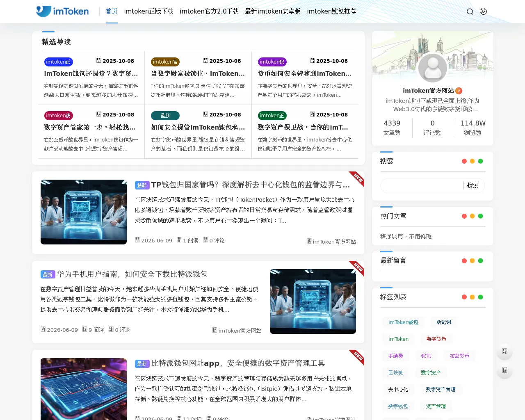Click the thumbnail of the 比特派钱包网址app article
Viewport: 525px width, 420px height.
pyautogui.click(x=84, y=389)
